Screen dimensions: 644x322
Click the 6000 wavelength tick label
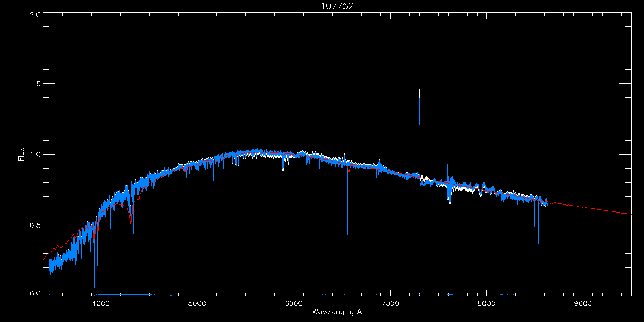point(294,303)
